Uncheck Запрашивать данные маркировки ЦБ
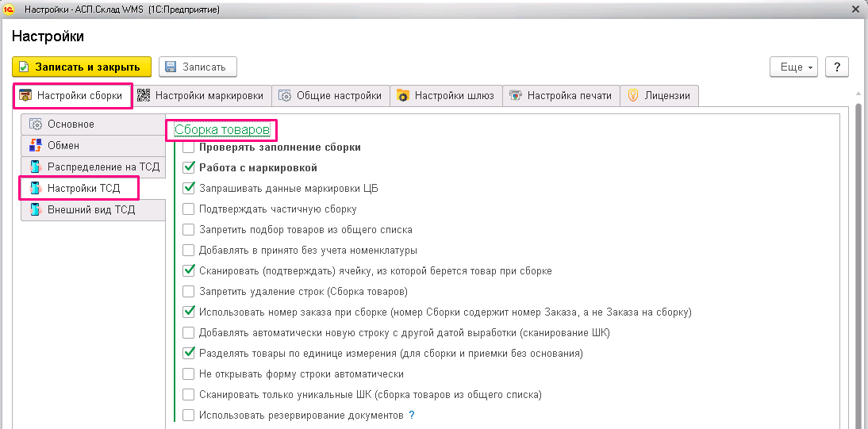Viewport: 868px width, 429px height. click(189, 188)
